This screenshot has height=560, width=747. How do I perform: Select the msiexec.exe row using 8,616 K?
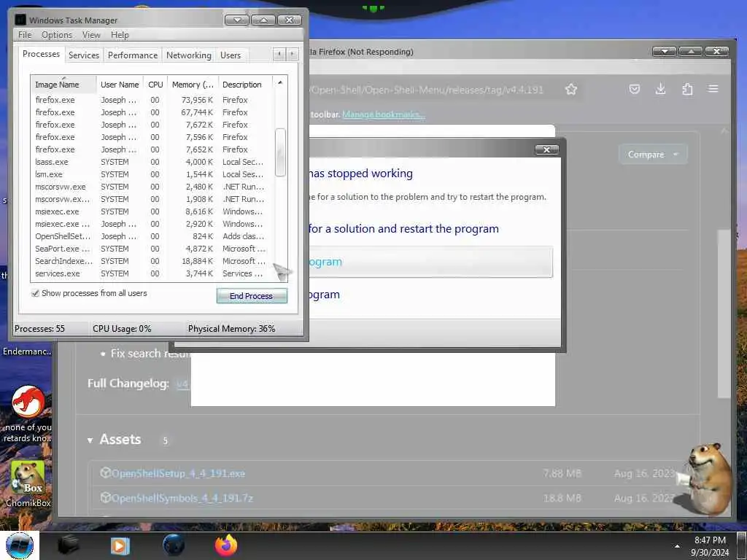point(152,211)
